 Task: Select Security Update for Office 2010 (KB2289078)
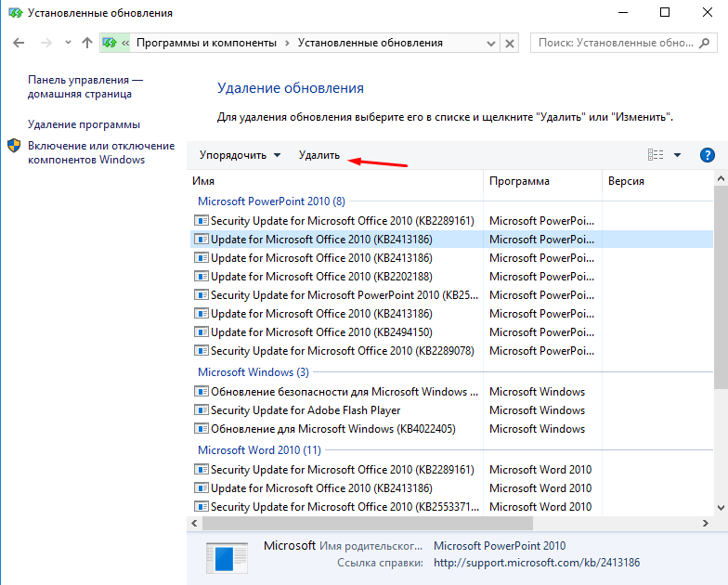(451, 351)
